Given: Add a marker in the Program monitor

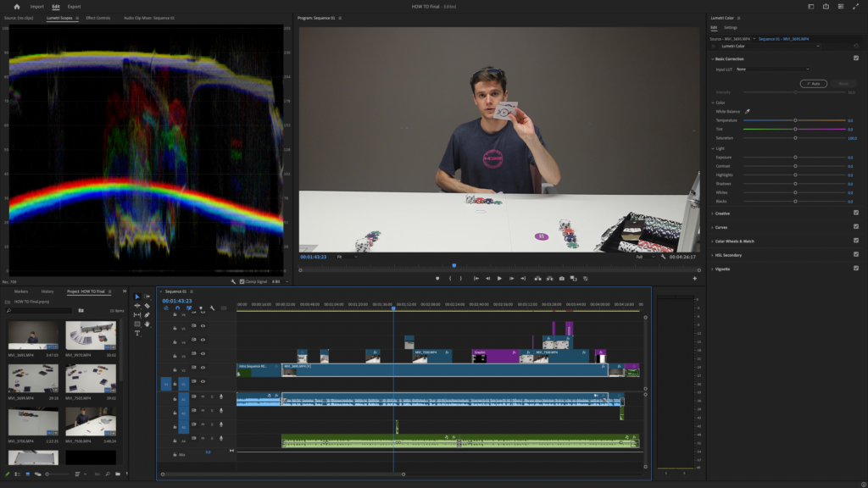Looking at the screenshot, I should point(437,278).
